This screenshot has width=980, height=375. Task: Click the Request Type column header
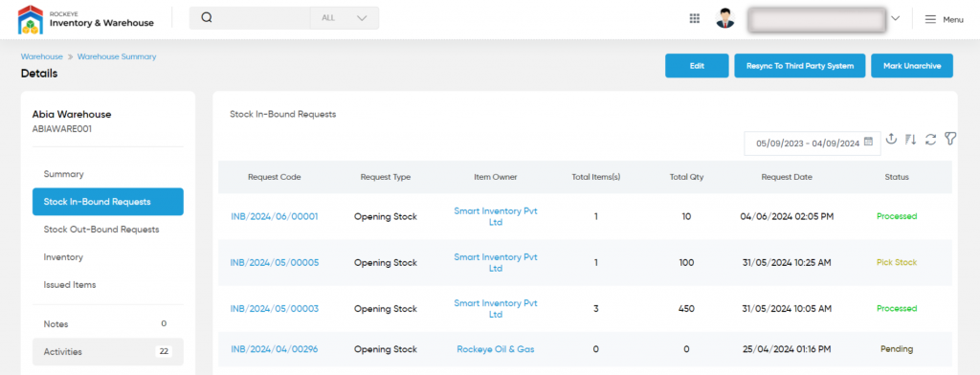[386, 177]
